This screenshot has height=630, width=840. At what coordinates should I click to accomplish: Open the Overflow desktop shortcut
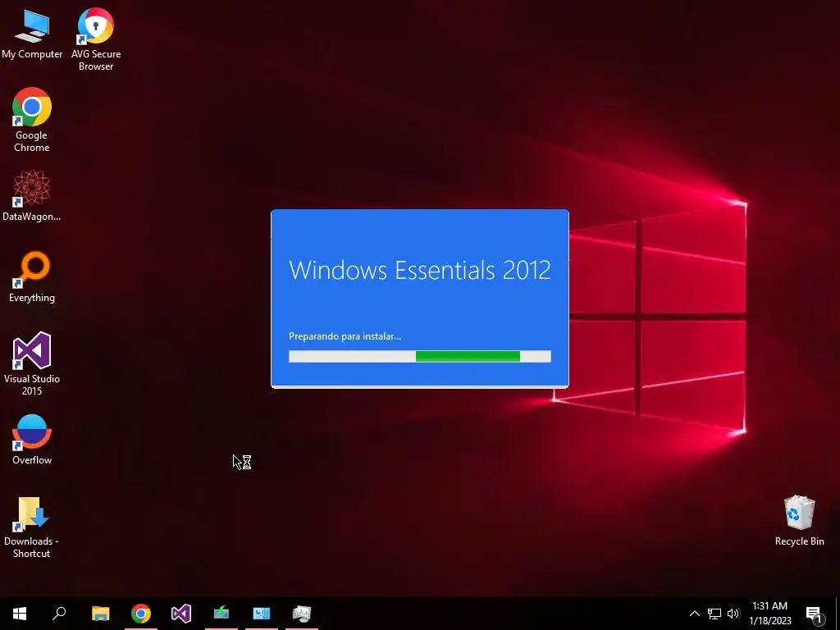pos(32,440)
